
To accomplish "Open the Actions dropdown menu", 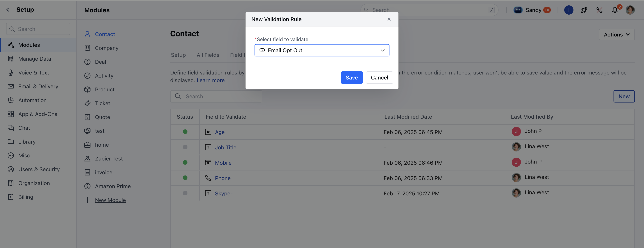I will click(617, 35).
